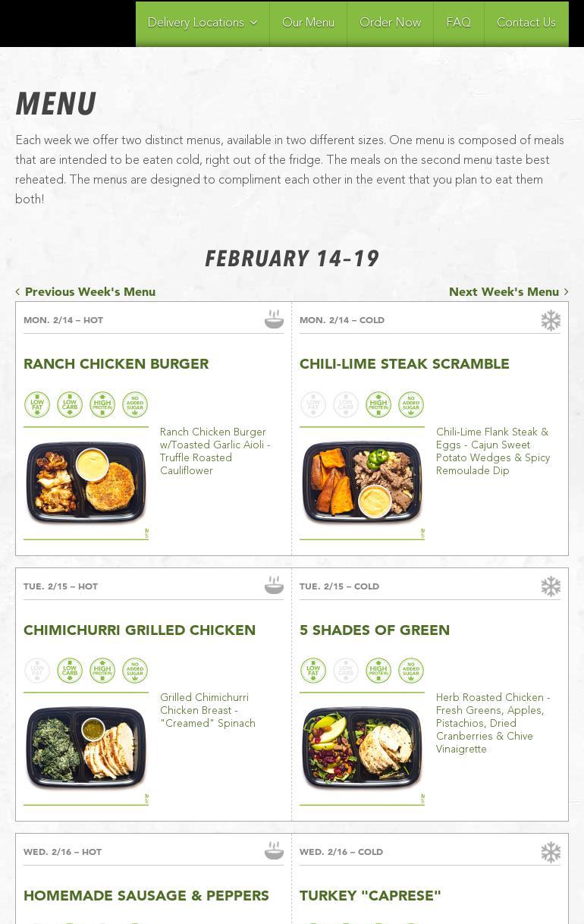Click Low Carb badge under Ranch Chicken Burger
The width and height of the screenshot is (584, 924).
(70, 404)
